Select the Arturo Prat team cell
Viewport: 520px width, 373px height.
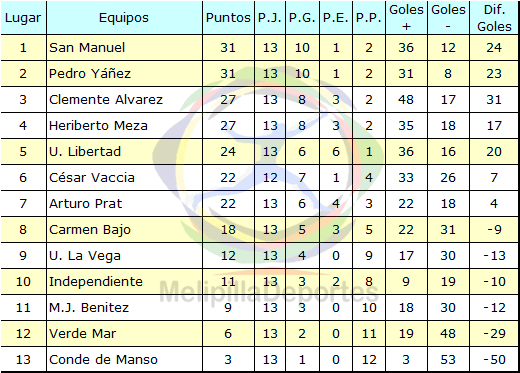(124, 203)
